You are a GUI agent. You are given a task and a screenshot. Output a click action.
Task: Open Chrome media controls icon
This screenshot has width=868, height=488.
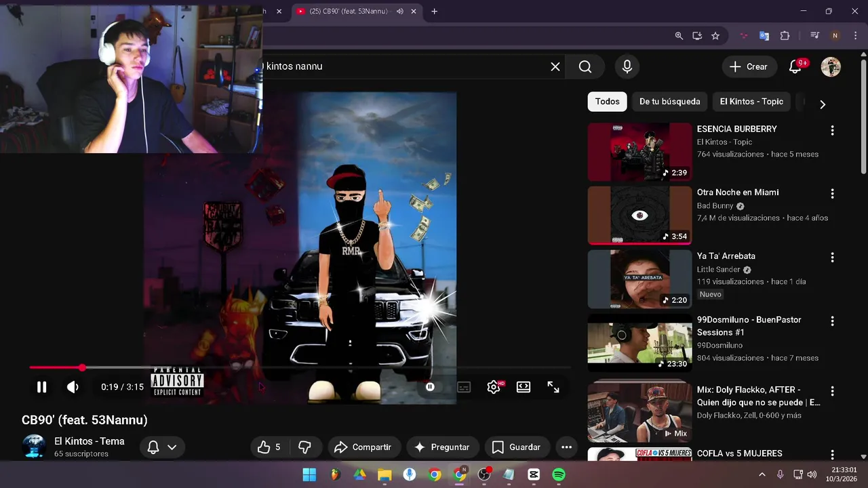point(815,36)
